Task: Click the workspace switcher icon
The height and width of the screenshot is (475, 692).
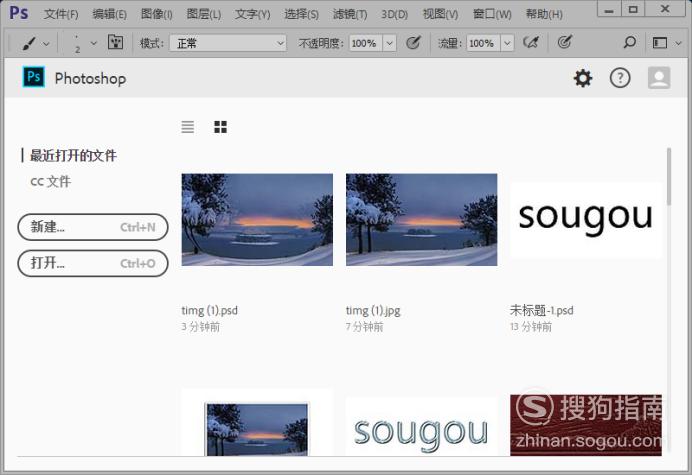Action: 660,43
